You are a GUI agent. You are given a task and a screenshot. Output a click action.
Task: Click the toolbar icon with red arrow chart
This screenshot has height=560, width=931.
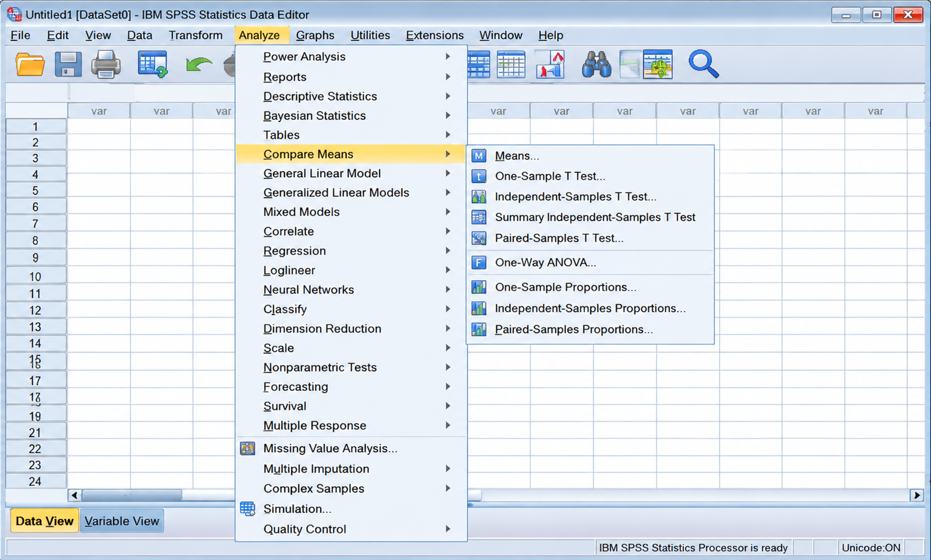pyautogui.click(x=550, y=64)
